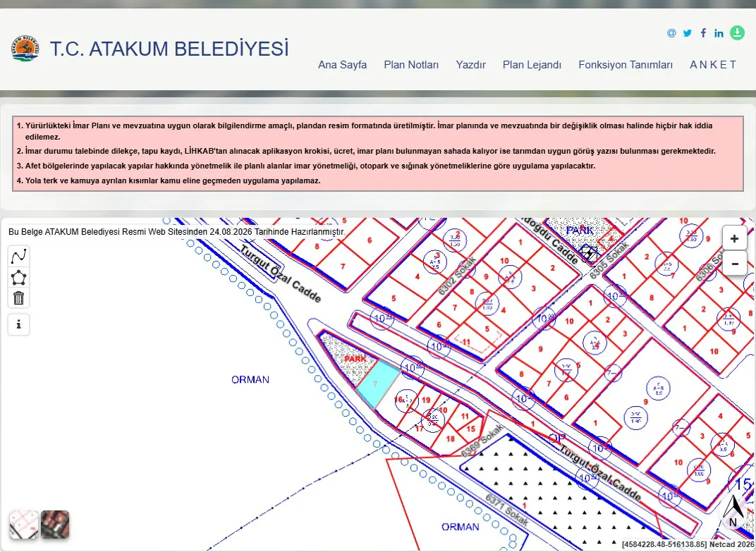The height and width of the screenshot is (552, 756).
Task: Open Fonksiyon Tanımları
Action: (626, 65)
